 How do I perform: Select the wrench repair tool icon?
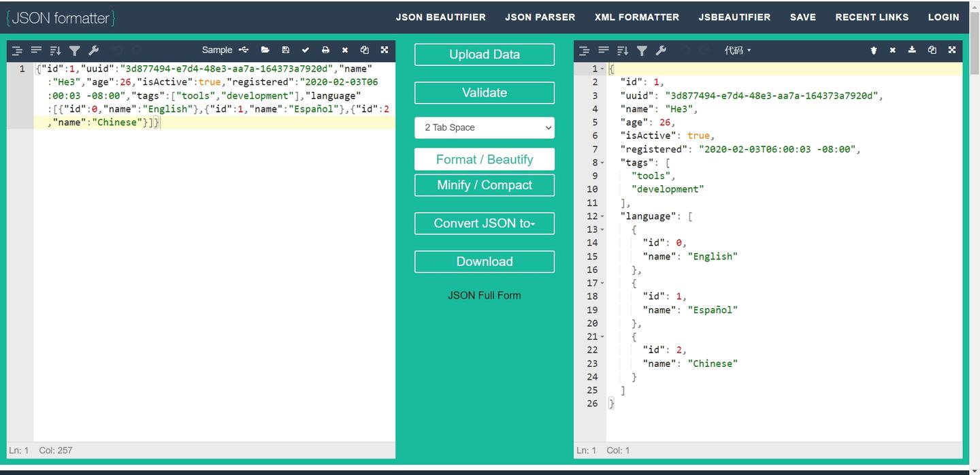pyautogui.click(x=94, y=50)
